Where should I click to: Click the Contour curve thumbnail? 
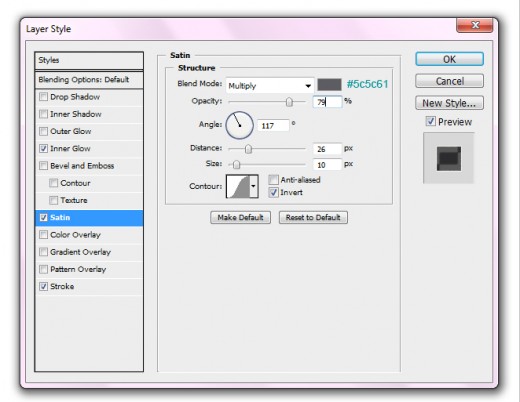pyautogui.click(x=238, y=186)
